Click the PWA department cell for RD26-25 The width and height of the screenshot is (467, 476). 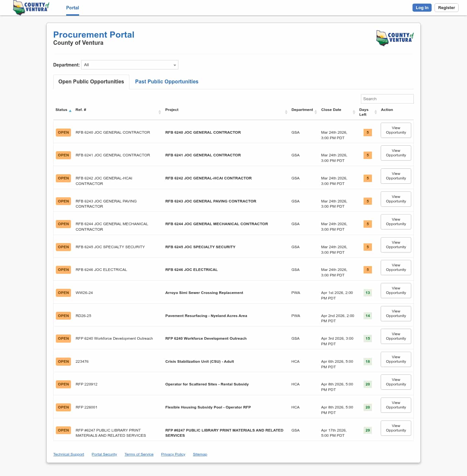[x=296, y=316]
